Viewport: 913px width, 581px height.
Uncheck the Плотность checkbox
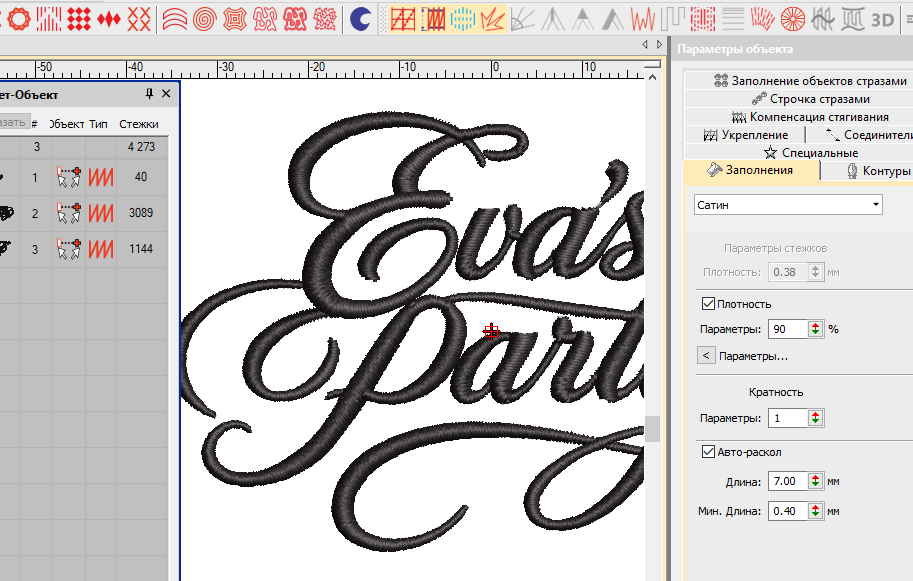point(709,304)
